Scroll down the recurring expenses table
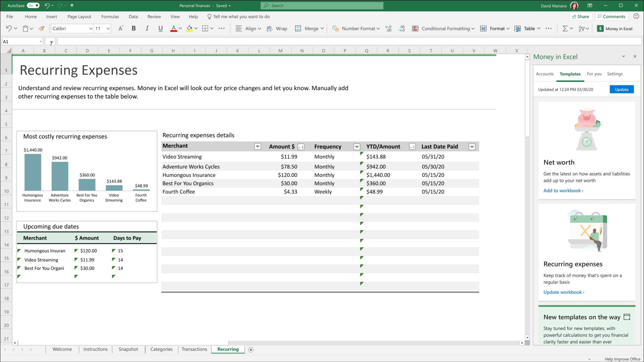 (x=527, y=337)
